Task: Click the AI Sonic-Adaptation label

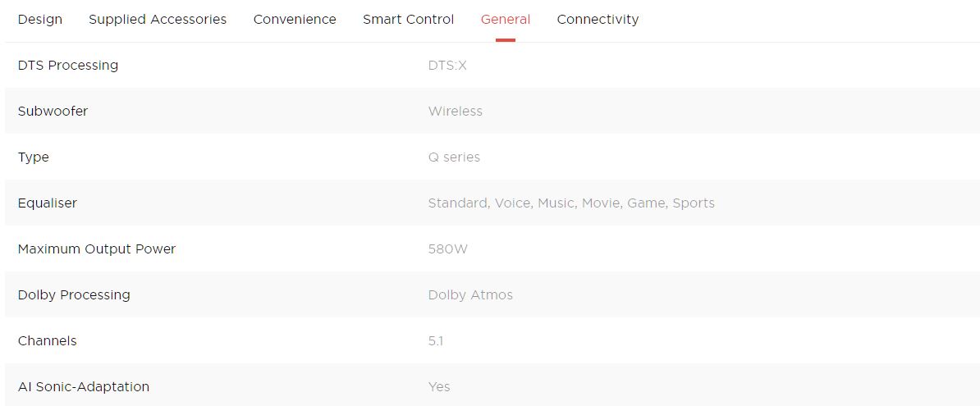Action: click(84, 387)
